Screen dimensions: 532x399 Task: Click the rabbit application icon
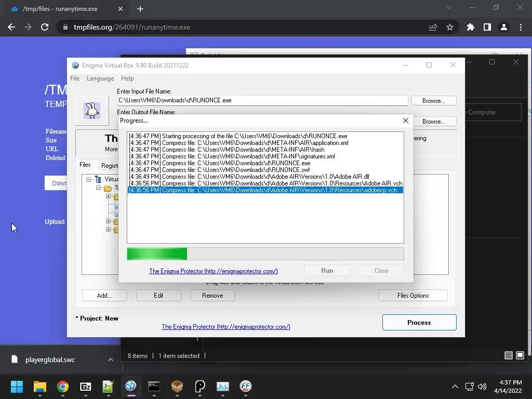92,111
